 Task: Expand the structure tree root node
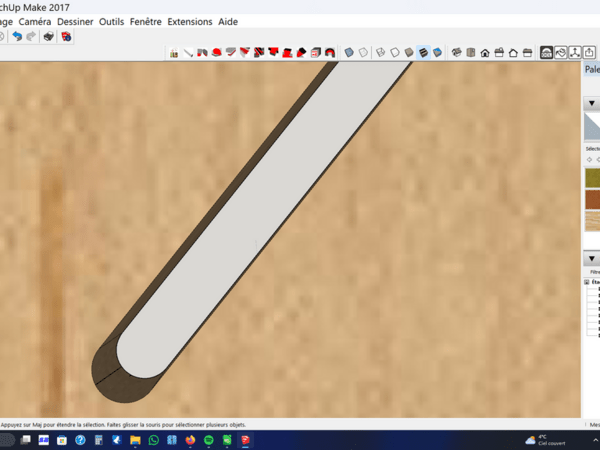[587, 283]
